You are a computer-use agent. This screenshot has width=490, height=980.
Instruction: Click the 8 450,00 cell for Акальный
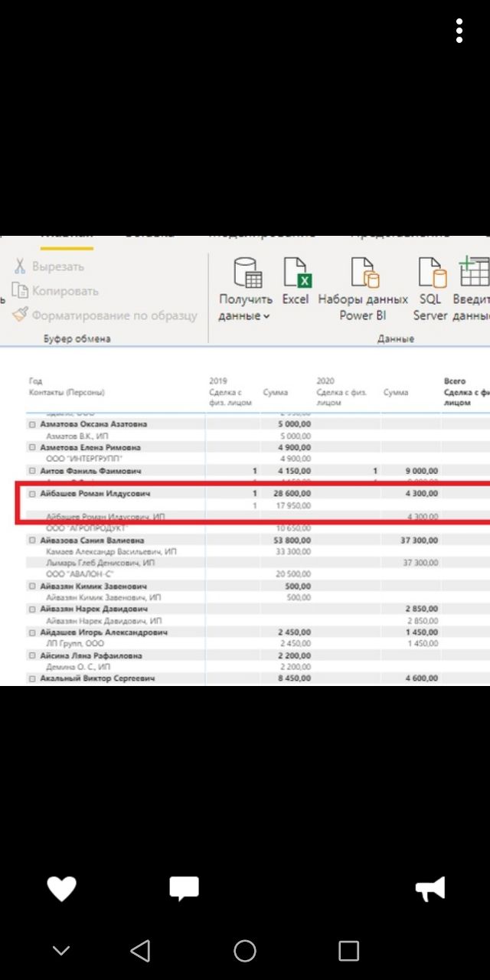(295, 679)
